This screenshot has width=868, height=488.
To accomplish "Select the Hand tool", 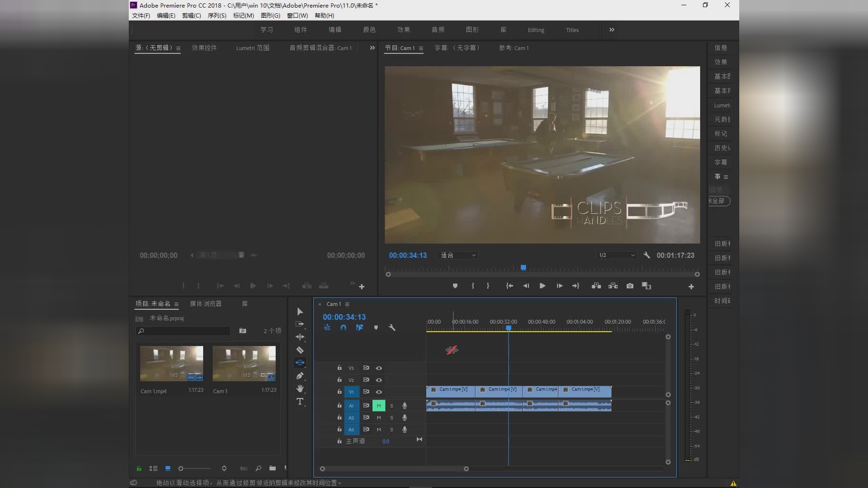I will 300,388.
